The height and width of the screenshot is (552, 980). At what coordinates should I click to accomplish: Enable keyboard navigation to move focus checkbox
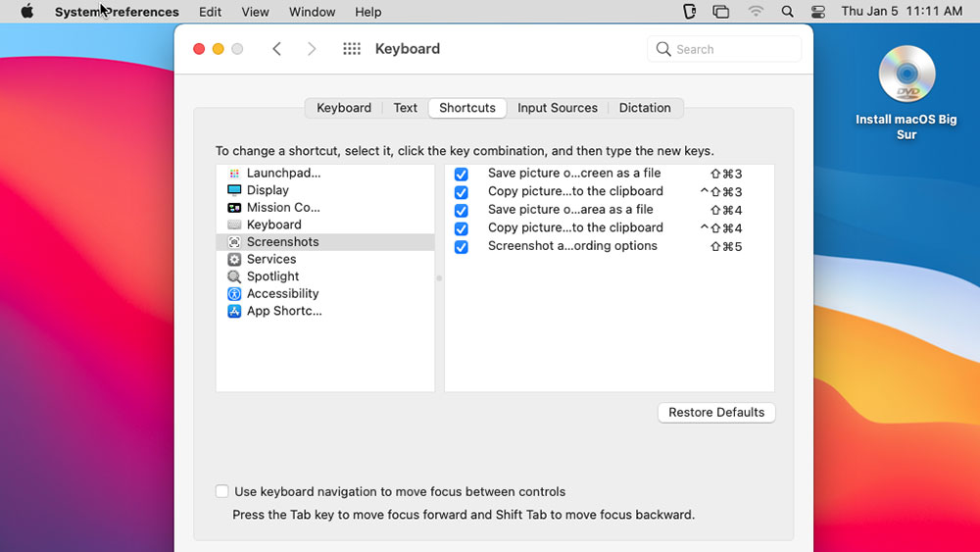221,491
